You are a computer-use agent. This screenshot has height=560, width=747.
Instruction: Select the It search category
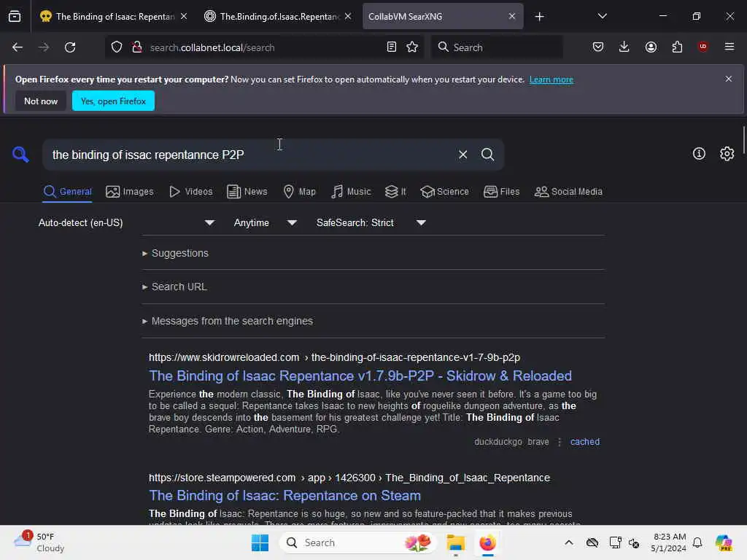[x=396, y=192]
